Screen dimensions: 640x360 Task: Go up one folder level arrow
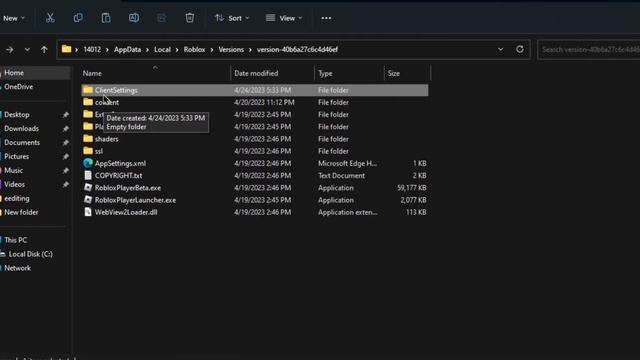[44, 50]
